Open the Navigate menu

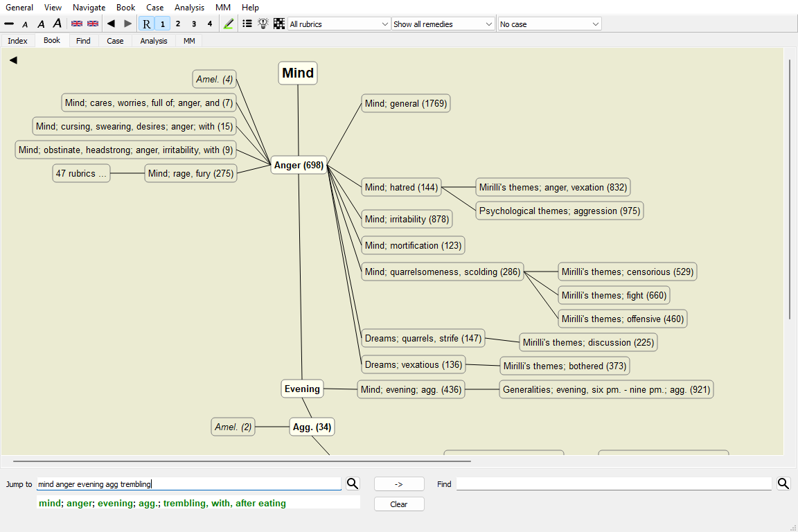(89, 7)
